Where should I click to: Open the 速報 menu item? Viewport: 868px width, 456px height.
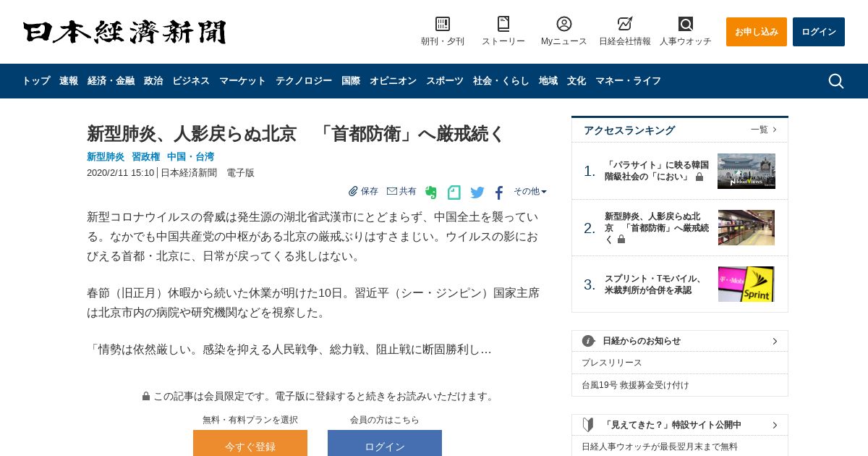[x=69, y=81]
